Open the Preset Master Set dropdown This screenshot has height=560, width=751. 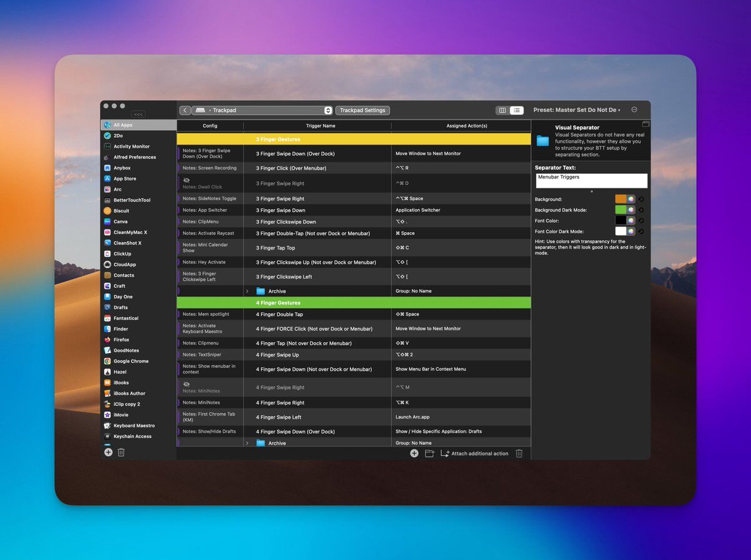click(x=577, y=110)
